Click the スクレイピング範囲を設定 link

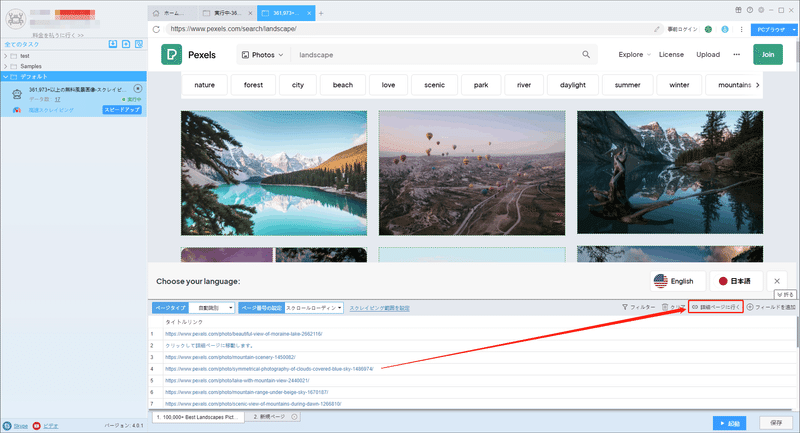[379, 308]
